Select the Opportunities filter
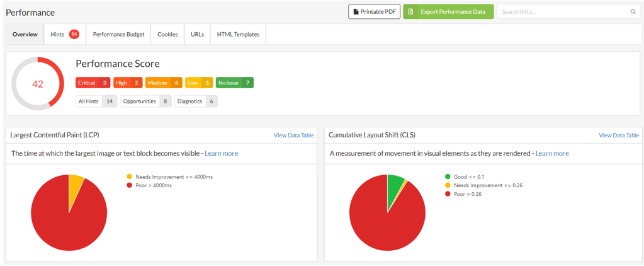Screen dimensions: 644x266 145,101
